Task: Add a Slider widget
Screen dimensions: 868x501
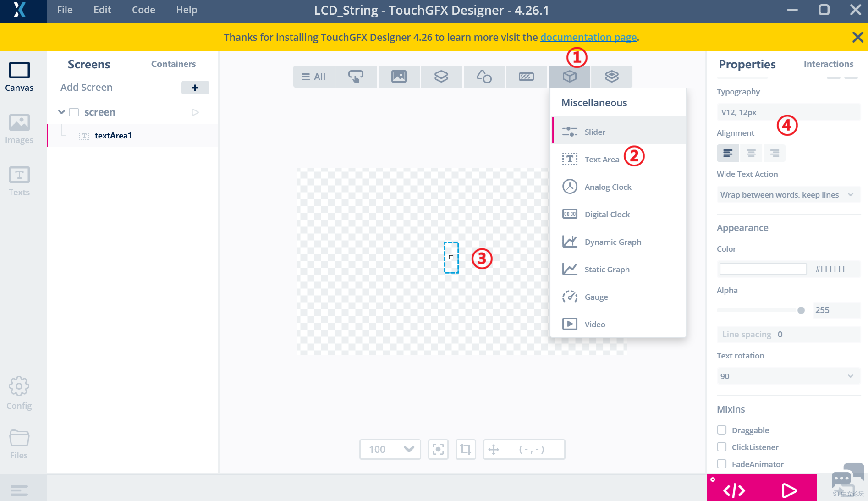Action: 619,132
